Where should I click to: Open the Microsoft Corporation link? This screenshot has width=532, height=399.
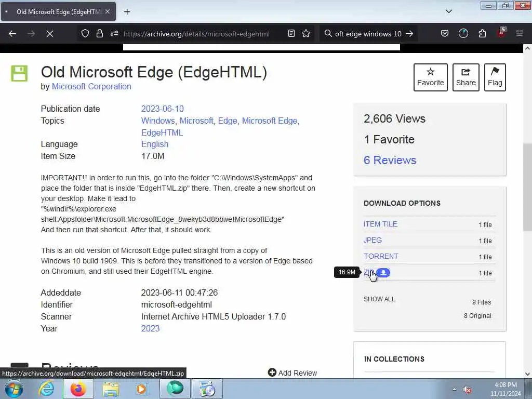point(91,87)
